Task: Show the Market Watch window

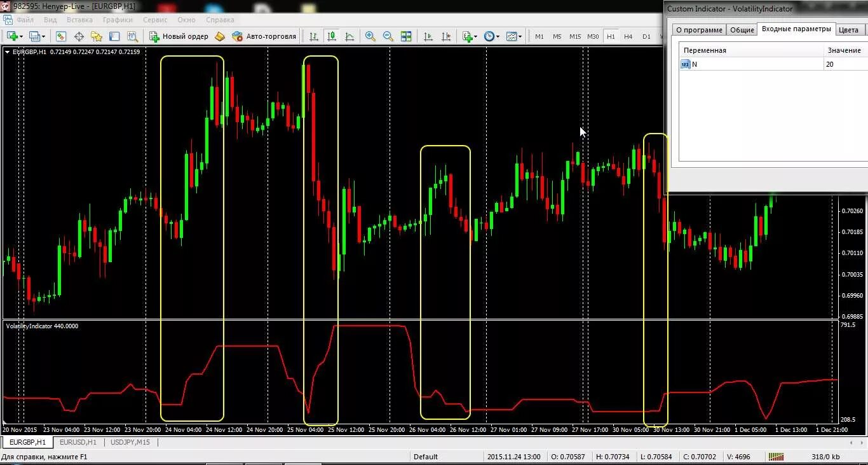Action: point(61,36)
